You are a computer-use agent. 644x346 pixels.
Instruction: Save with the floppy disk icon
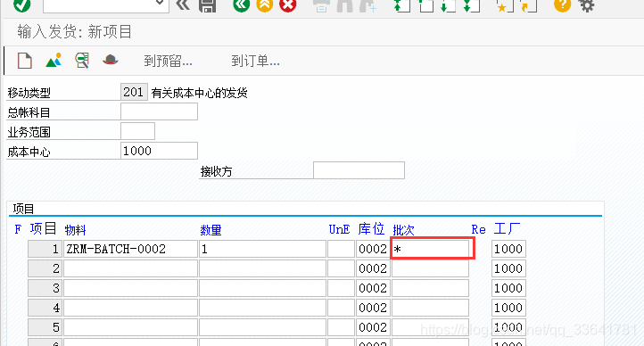tap(208, 5)
